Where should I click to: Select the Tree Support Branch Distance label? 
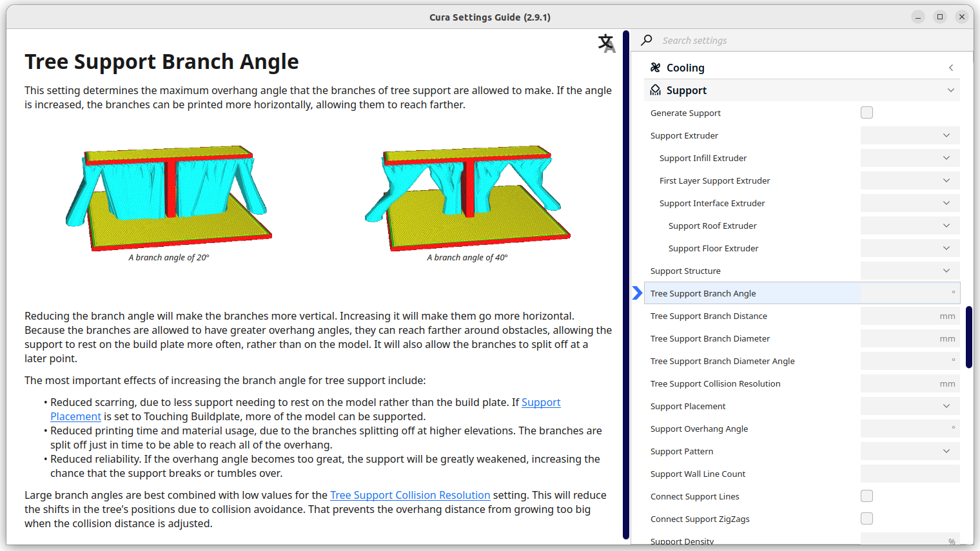coord(709,316)
